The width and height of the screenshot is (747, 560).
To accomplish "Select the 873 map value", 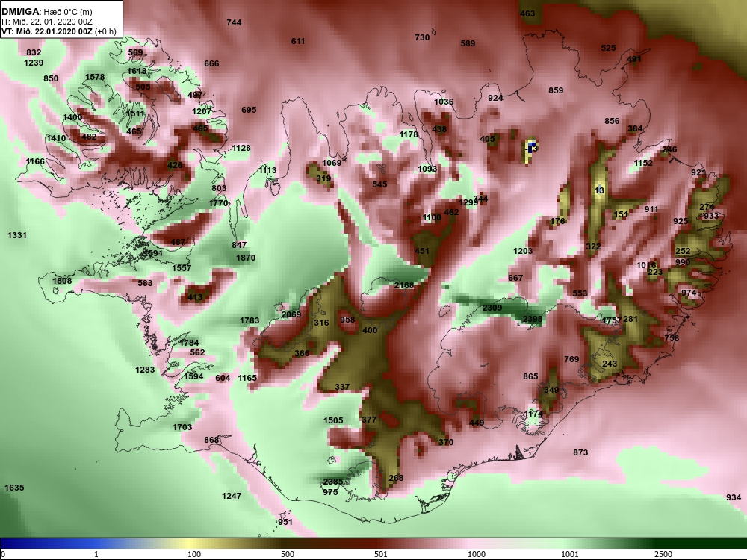I will pyautogui.click(x=580, y=452).
